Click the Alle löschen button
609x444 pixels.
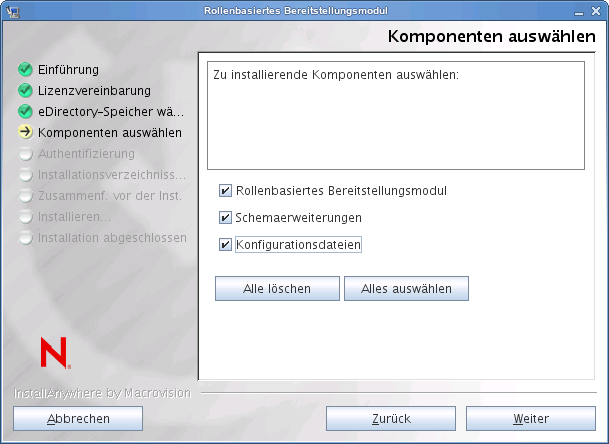coord(277,289)
